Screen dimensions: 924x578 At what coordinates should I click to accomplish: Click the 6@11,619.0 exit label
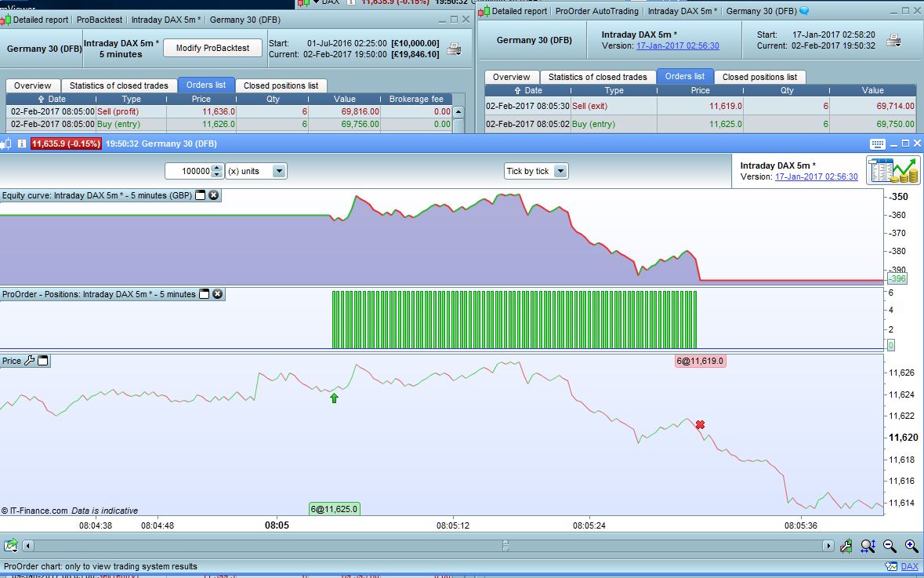(x=700, y=361)
